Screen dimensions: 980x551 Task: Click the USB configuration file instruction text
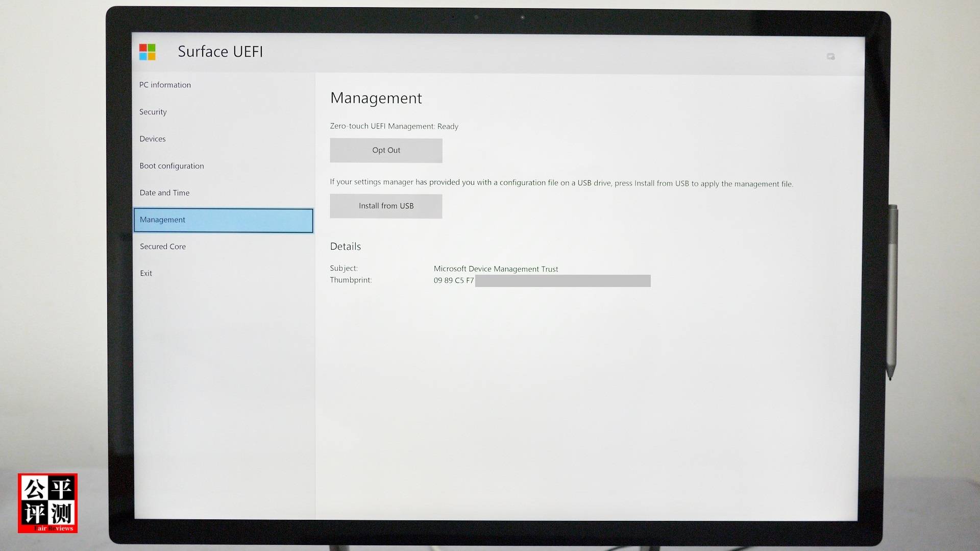(561, 183)
